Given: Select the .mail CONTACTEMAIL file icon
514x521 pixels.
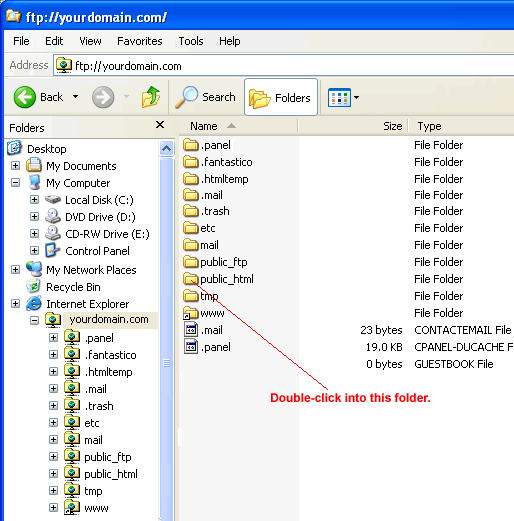Looking at the screenshot, I should [x=191, y=330].
